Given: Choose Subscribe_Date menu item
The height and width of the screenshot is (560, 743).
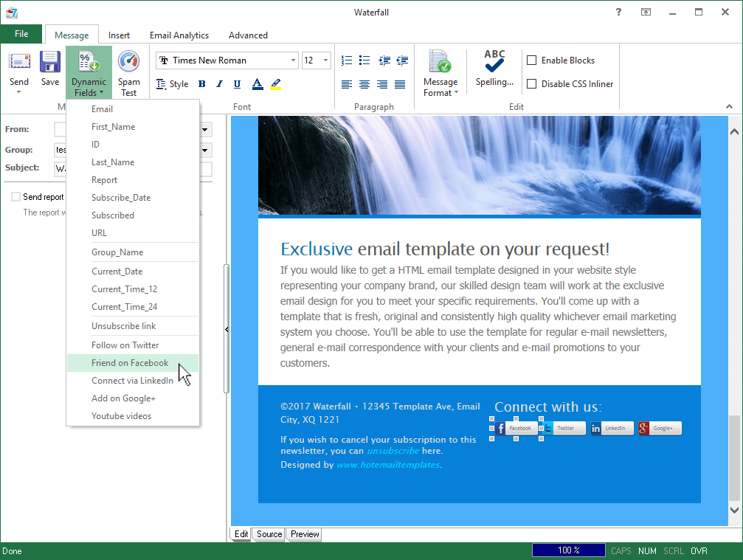Looking at the screenshot, I should click(x=133, y=198).
